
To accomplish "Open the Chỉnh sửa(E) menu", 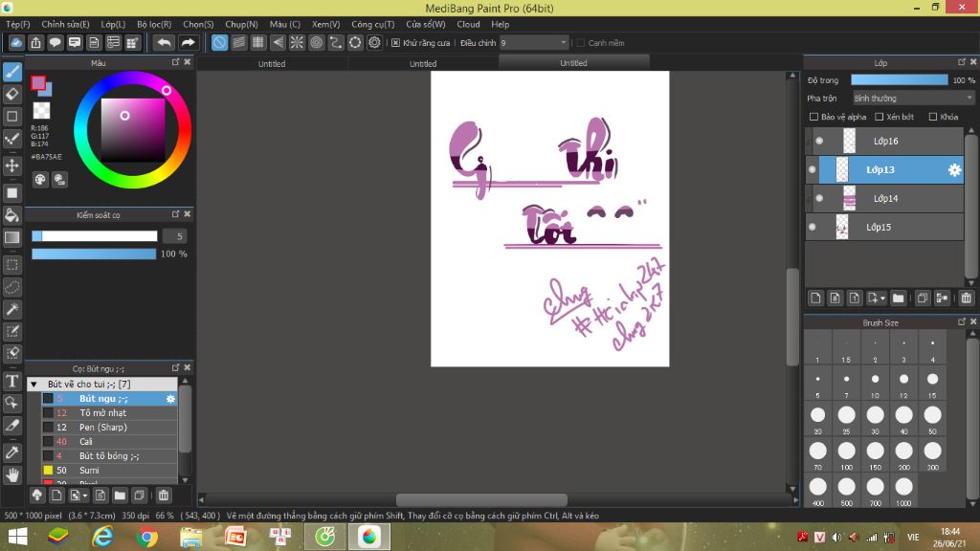I will (65, 24).
